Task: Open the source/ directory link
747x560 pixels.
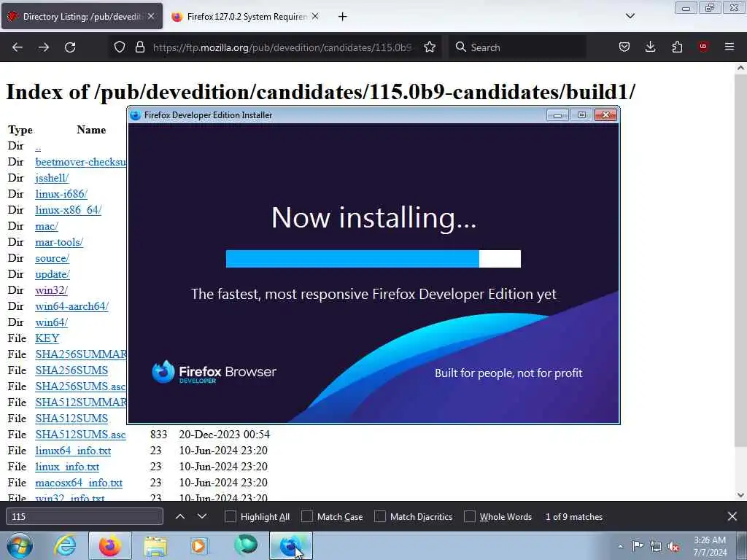Action: [52, 258]
